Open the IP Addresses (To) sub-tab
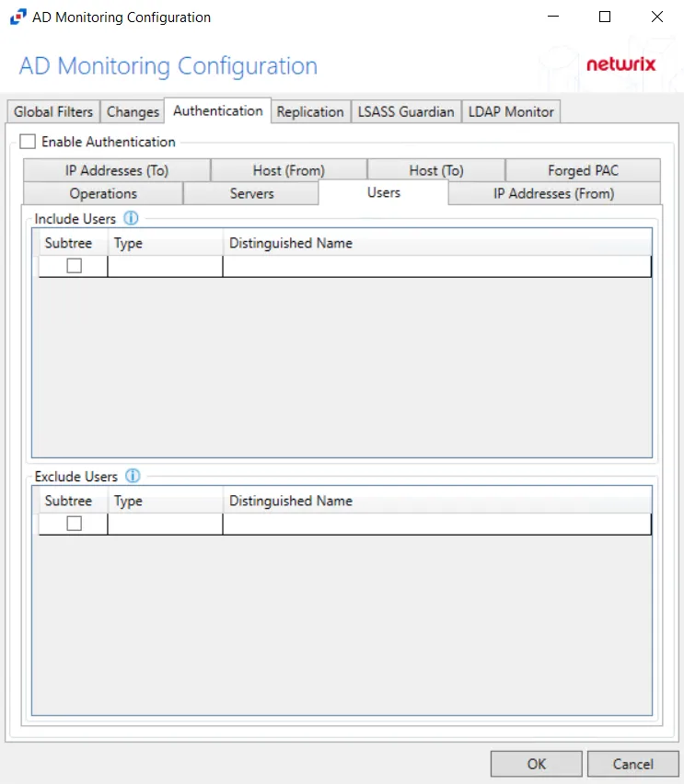 [117, 170]
